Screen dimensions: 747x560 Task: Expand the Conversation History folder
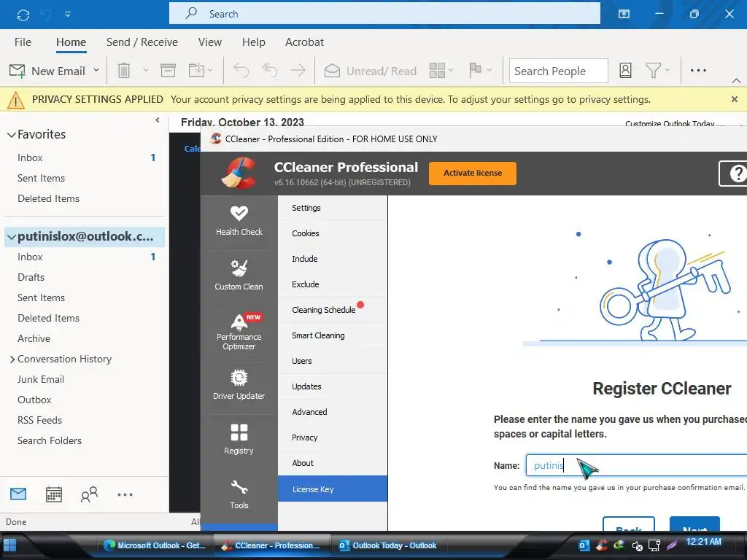pos(12,359)
